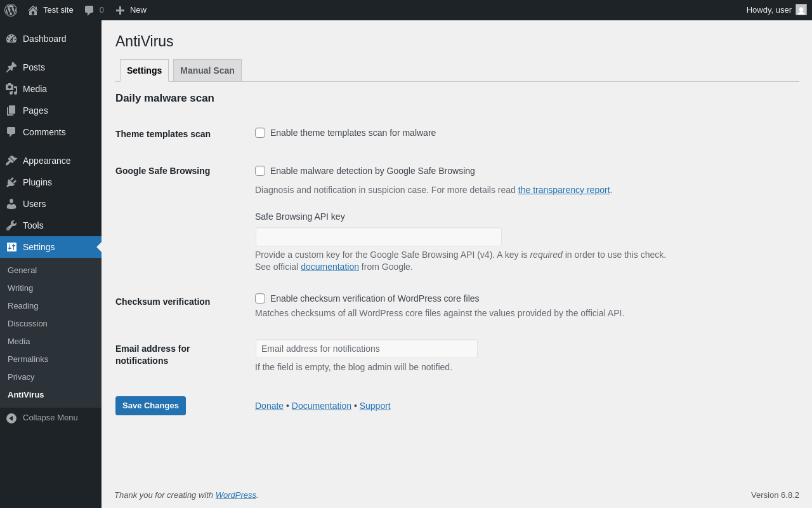Click the Appearance brush icon
The height and width of the screenshot is (508, 812).
[11, 161]
